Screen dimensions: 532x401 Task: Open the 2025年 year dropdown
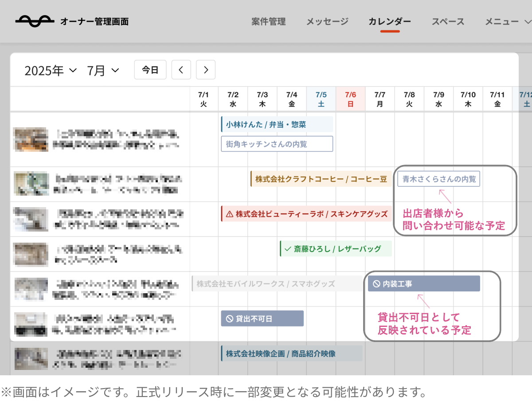click(51, 71)
